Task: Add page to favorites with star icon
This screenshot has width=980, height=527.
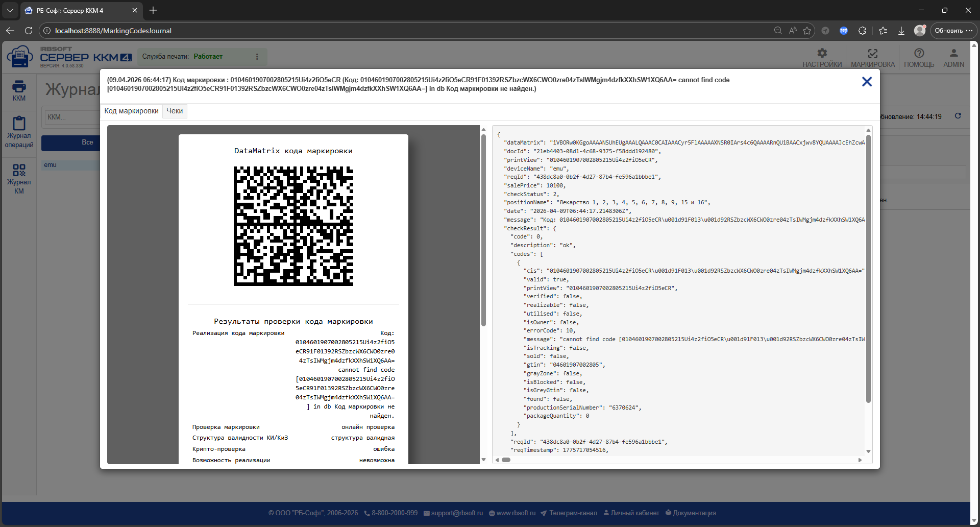Action: tap(807, 31)
